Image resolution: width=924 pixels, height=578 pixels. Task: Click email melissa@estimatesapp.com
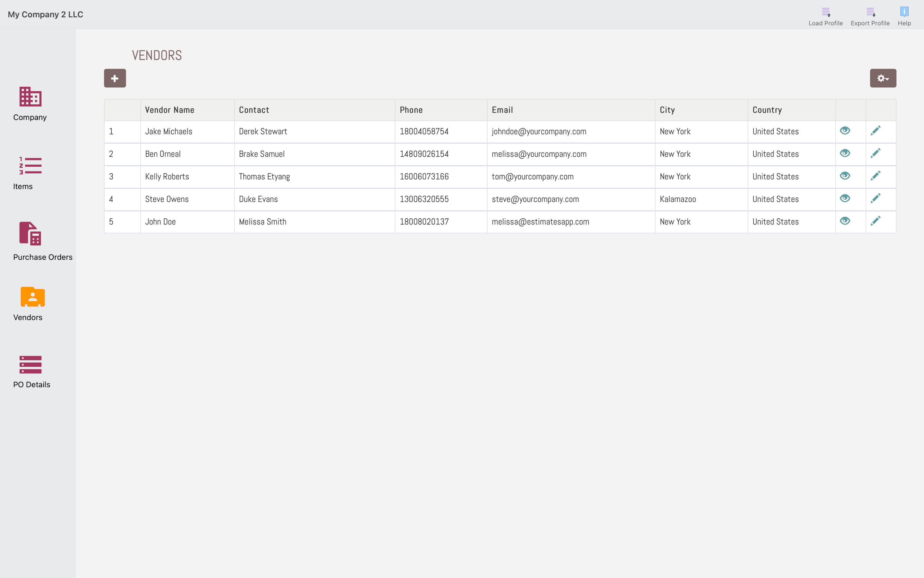tap(541, 222)
